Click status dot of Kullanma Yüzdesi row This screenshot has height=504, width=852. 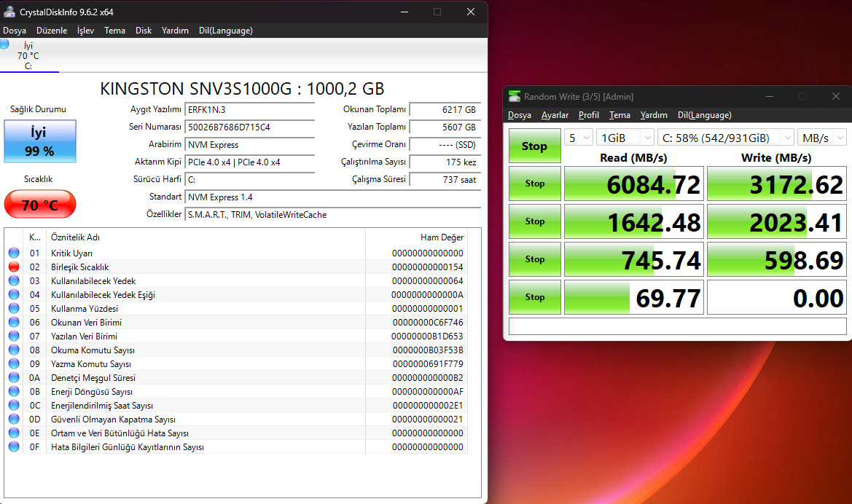click(x=14, y=308)
